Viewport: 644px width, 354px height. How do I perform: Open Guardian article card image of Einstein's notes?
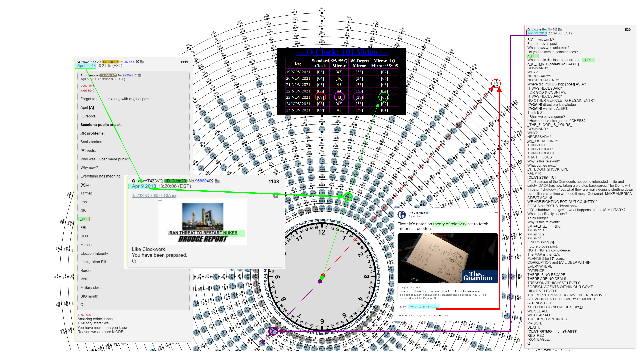[x=448, y=258]
